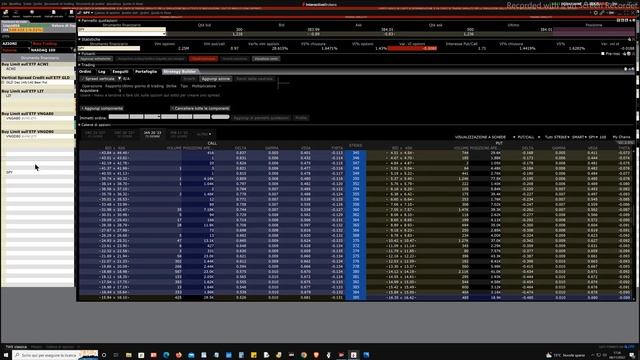Click the CALL column group header
Viewport: 640px width, 360px height.
(212, 143)
